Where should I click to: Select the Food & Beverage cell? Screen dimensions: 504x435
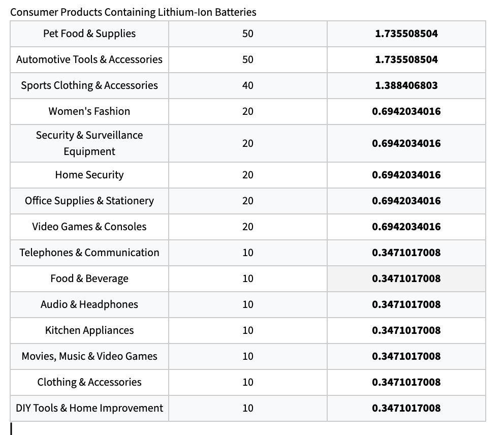coord(89,278)
